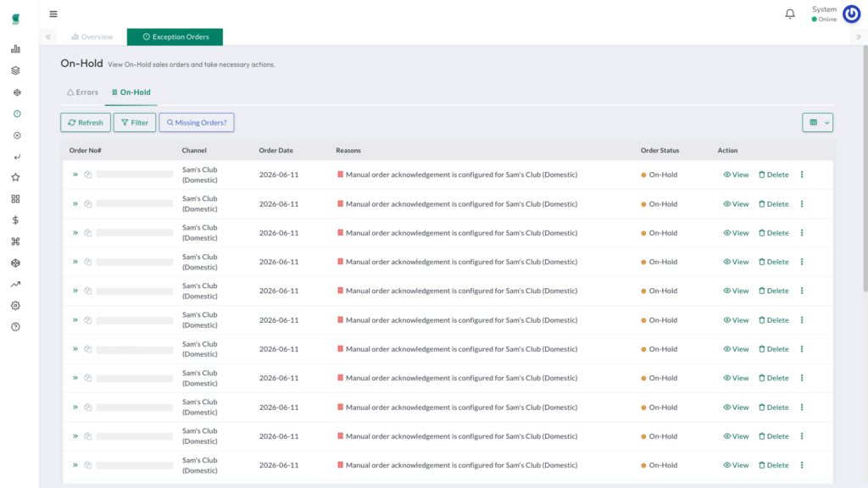Open the stacked layers sidebar icon
The image size is (868, 488).
click(15, 71)
